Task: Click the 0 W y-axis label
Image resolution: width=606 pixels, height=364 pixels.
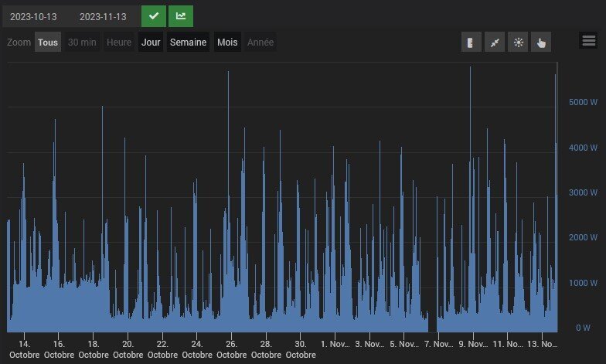Action: pyautogui.click(x=582, y=328)
